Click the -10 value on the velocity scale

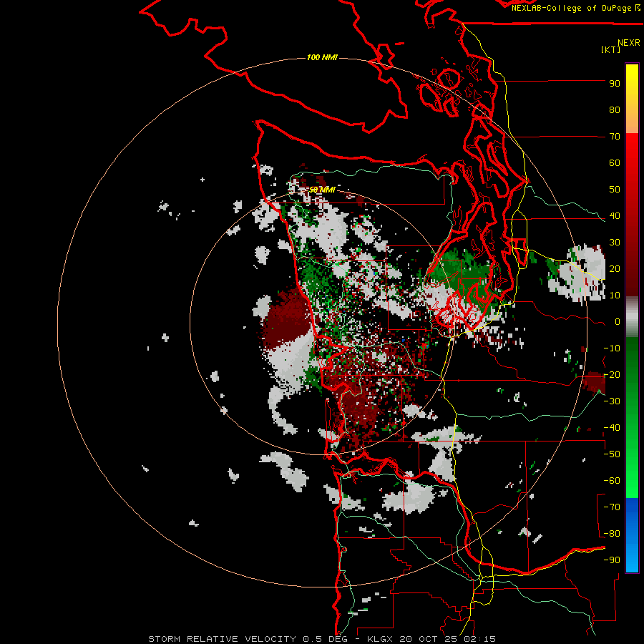(612, 348)
